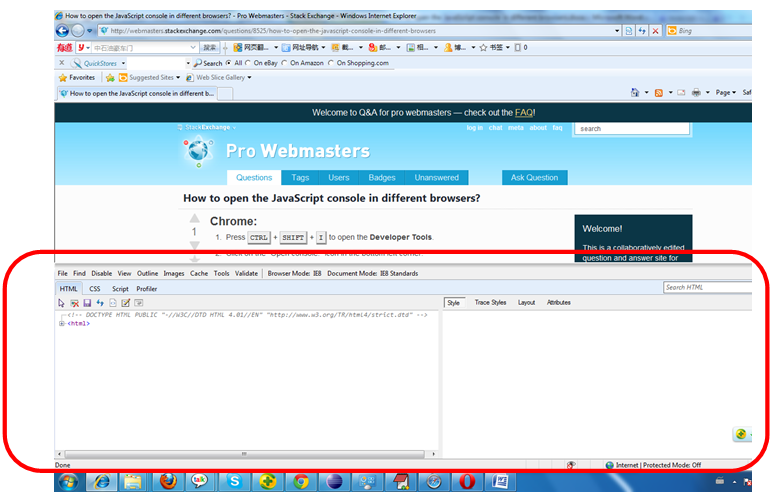Click the HTML pane horizontal scrollbar
Viewport: 783px width, 504px height.
tap(246, 454)
